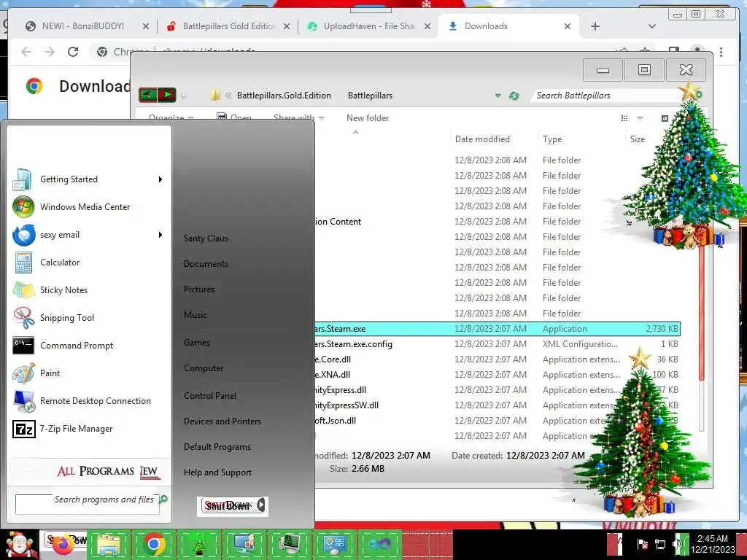Sort by the Type column header
Image resolution: width=747 pixels, height=560 pixels.
552,139
